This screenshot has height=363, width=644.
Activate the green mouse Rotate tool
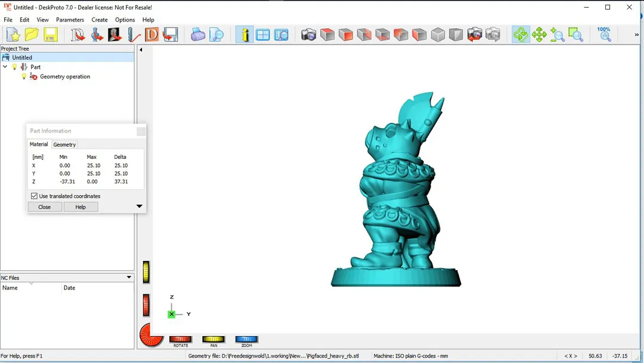pyautogui.click(x=521, y=35)
